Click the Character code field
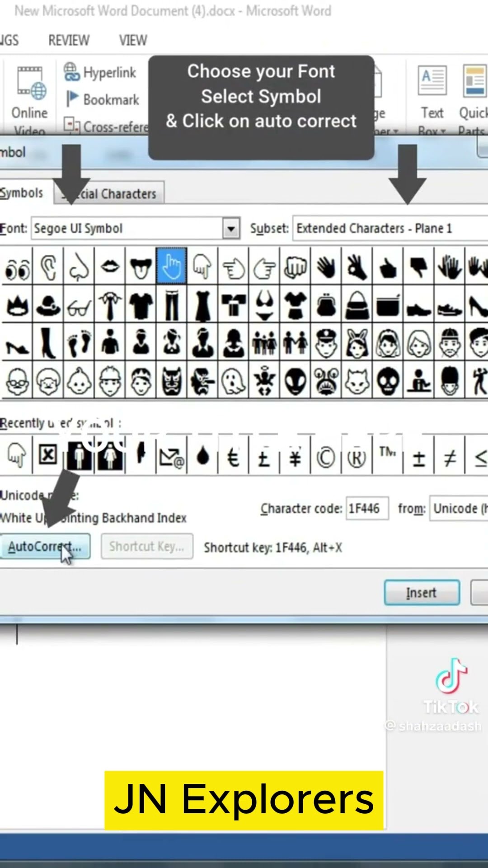488x868 pixels. tap(367, 509)
